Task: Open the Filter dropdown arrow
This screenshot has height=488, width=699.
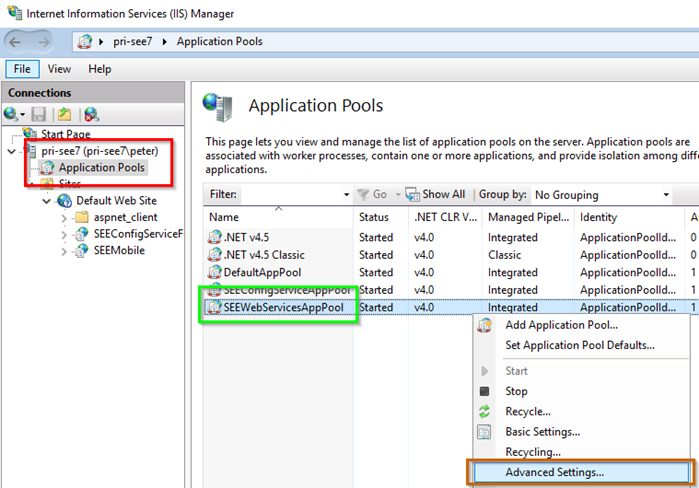Action: (x=346, y=195)
